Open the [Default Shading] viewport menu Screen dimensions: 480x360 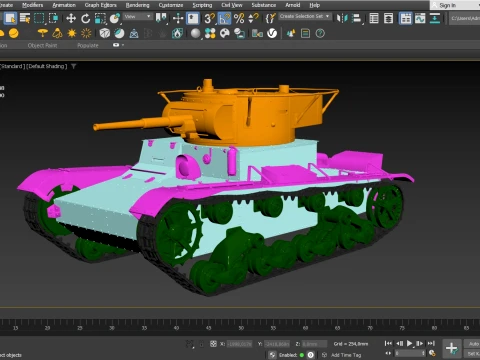click(x=47, y=66)
